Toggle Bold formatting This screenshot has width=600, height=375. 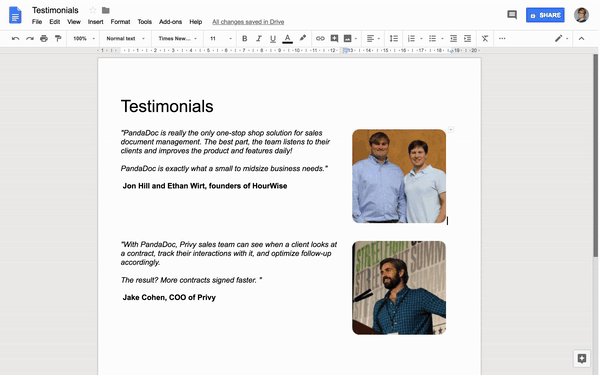(245, 39)
